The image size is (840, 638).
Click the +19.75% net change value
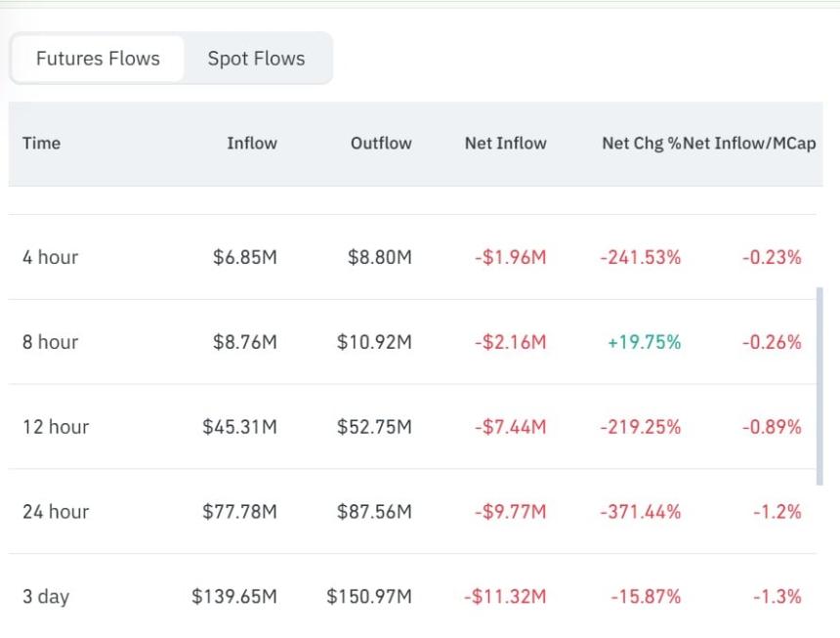(x=645, y=342)
